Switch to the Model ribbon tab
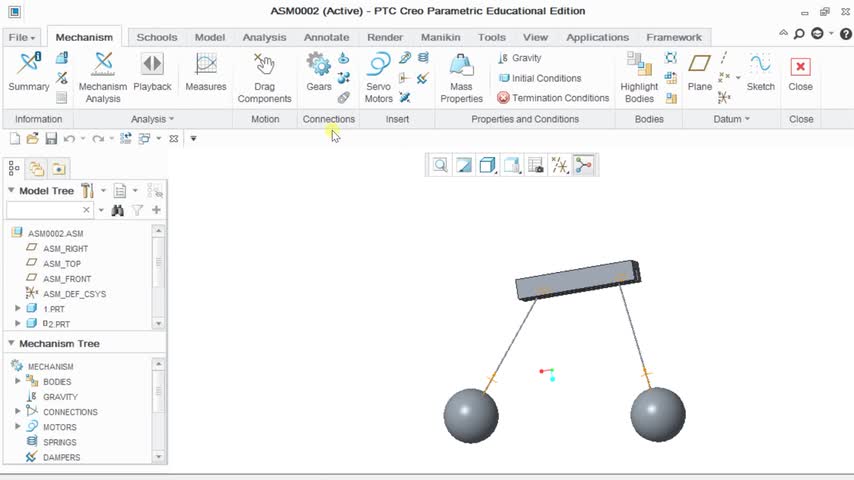The width and height of the screenshot is (854, 480). (210, 37)
